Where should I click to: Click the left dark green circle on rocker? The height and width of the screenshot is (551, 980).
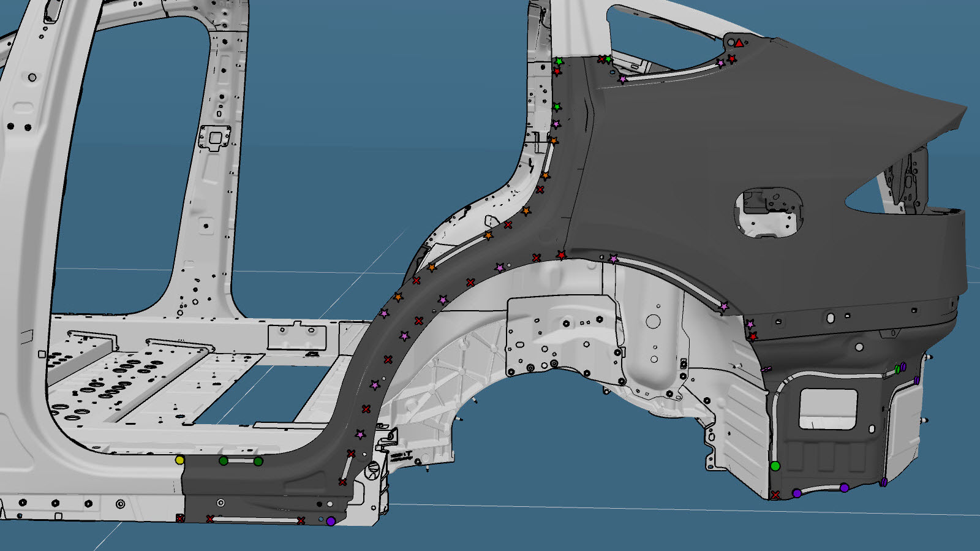coord(224,461)
